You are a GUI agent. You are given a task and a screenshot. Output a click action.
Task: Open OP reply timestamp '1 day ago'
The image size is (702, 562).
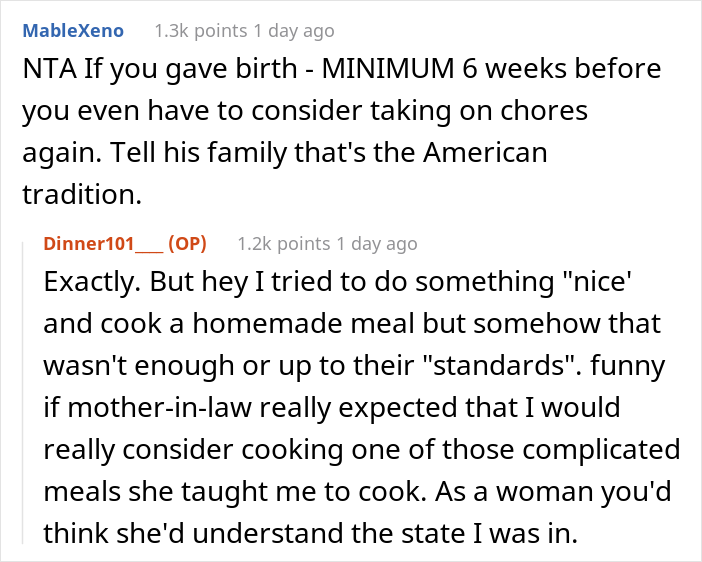(x=377, y=244)
